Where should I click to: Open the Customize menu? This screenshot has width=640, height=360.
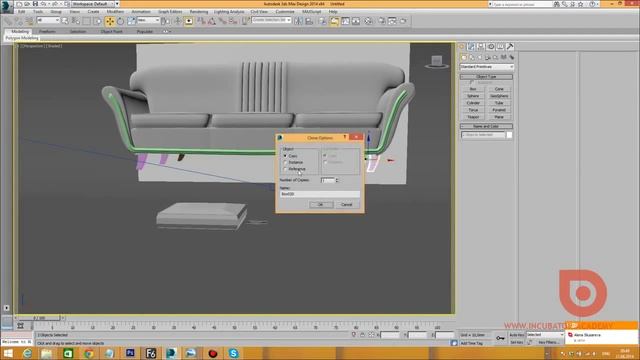pos(285,11)
